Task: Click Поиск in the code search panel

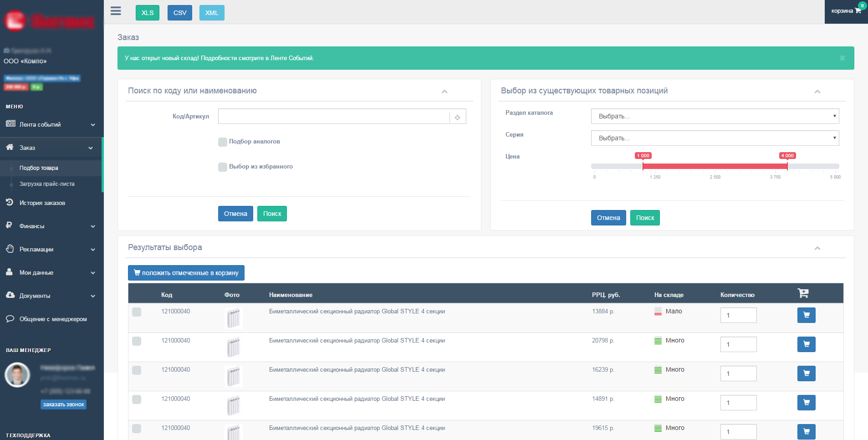Action: click(272, 214)
